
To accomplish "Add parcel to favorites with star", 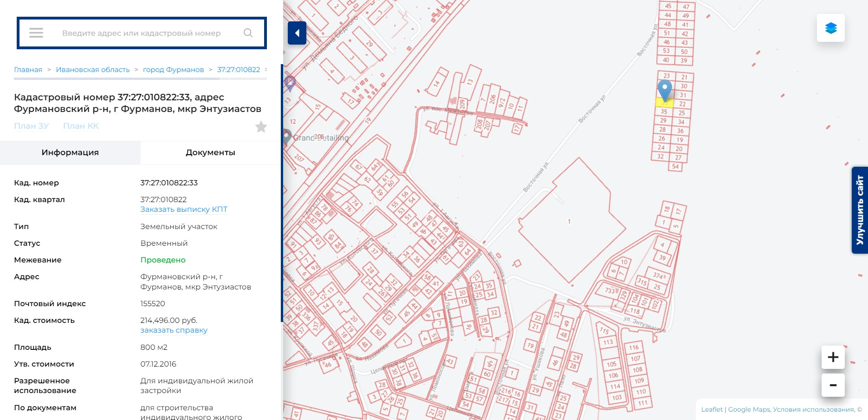I will point(261,127).
